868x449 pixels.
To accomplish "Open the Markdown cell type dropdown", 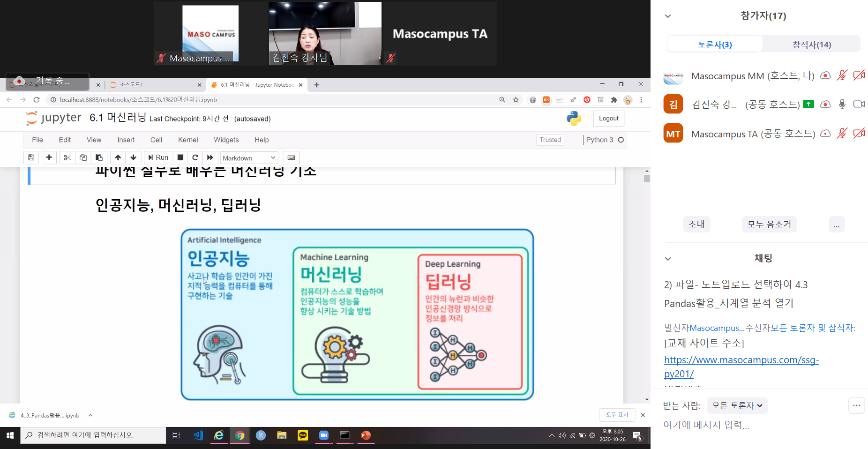I will 249,158.
